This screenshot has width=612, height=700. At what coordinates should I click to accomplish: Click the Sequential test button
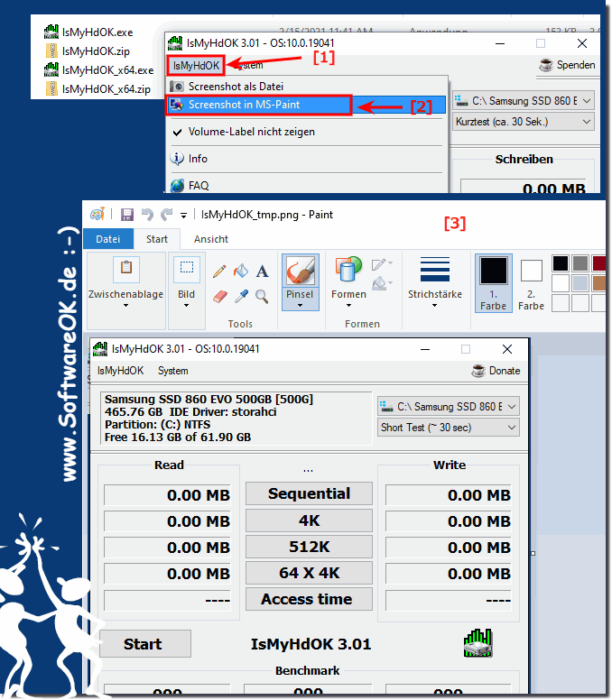[x=309, y=493]
